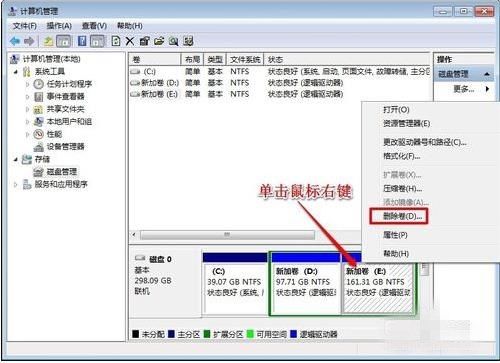
Task: Choose 删除卷(D)... in context menu
Action: [403, 216]
